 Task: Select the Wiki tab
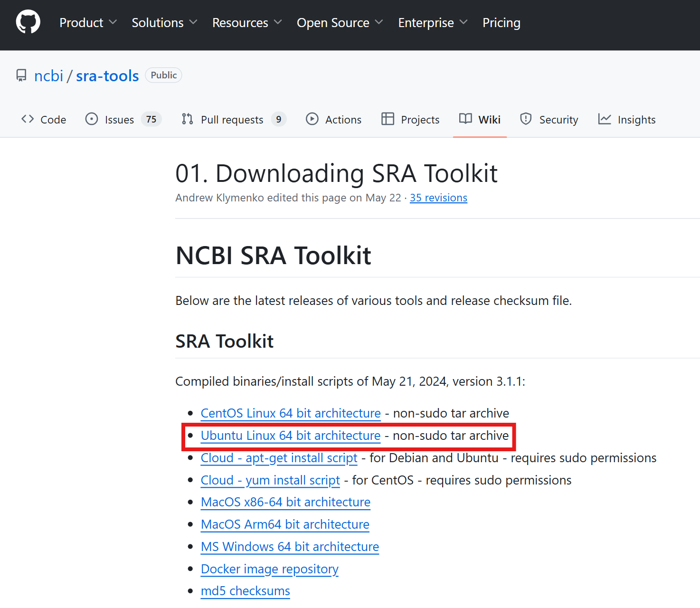click(x=480, y=119)
